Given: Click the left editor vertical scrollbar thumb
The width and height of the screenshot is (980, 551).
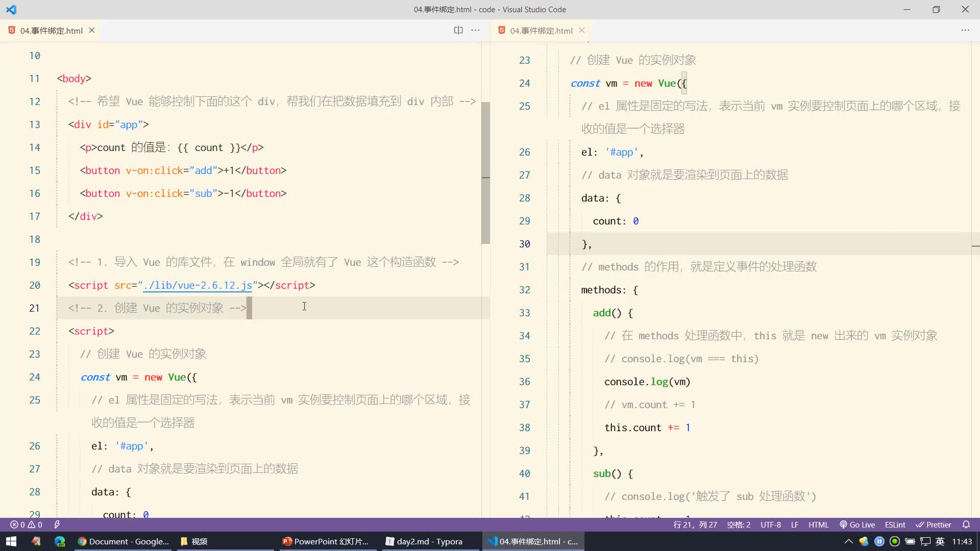Looking at the screenshot, I should [x=485, y=172].
